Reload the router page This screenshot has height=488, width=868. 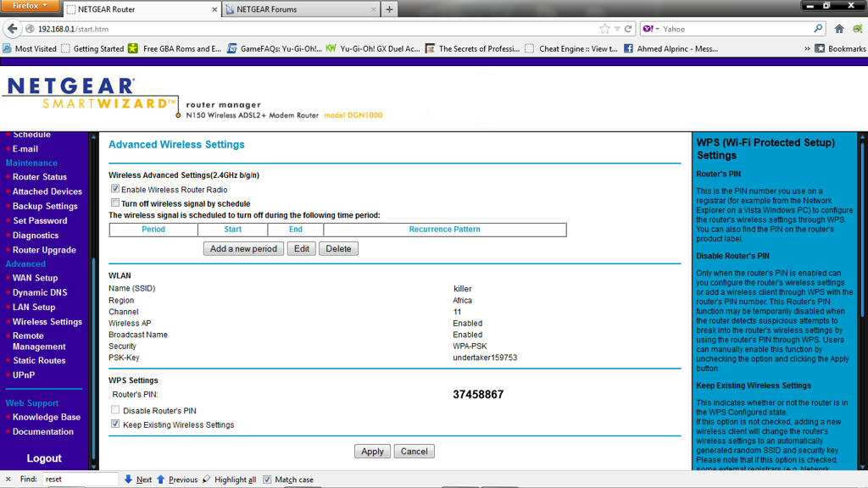click(628, 29)
